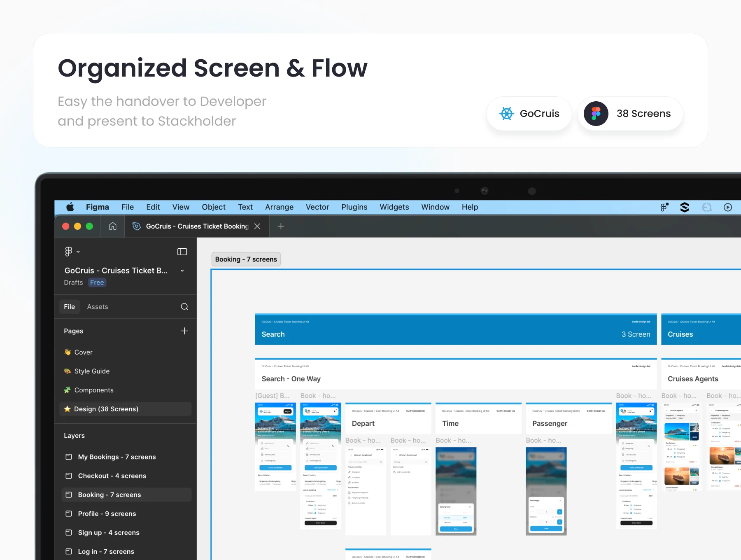The height and width of the screenshot is (560, 741).
Task: Select the Cruises Agents heading
Action: [x=693, y=379]
